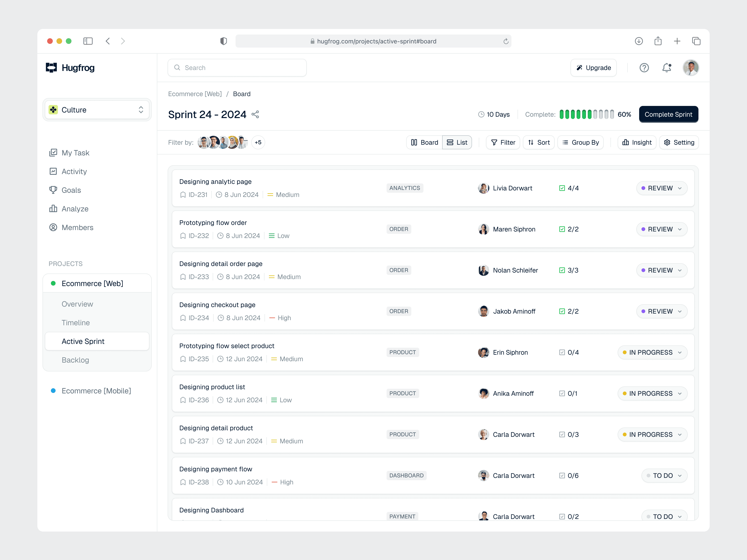Toggle the 0/6 checklist for Designing payment flow
The height and width of the screenshot is (560, 747).
pyautogui.click(x=562, y=476)
